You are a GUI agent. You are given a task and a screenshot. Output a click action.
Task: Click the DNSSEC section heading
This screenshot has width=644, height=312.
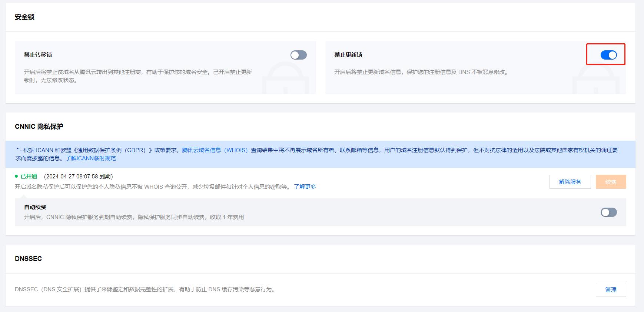tap(28, 259)
